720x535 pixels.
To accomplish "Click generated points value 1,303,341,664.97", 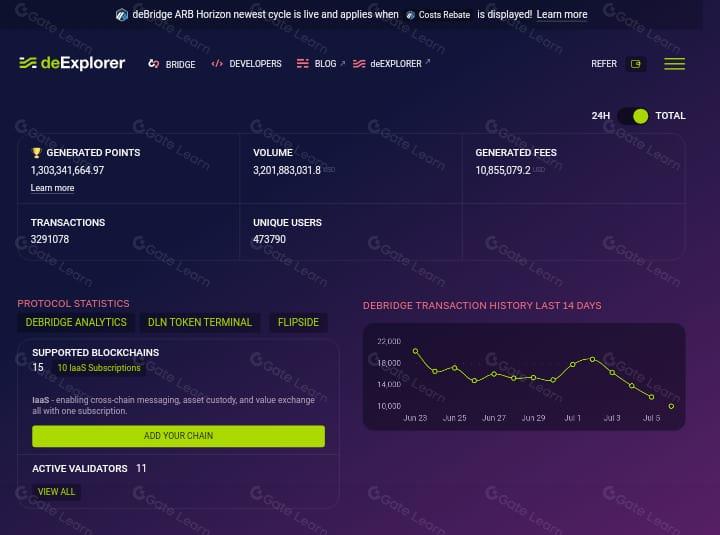I will tap(68, 170).
